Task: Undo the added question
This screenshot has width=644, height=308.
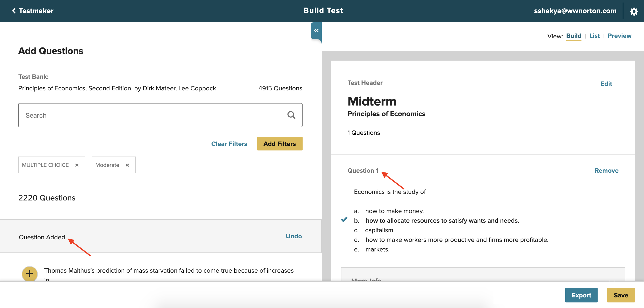Action: [x=294, y=236]
